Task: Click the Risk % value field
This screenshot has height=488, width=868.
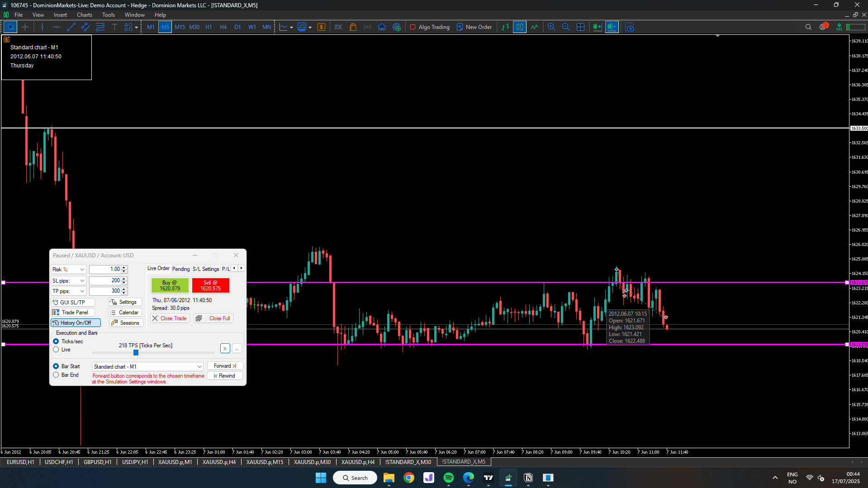Action: coord(105,270)
